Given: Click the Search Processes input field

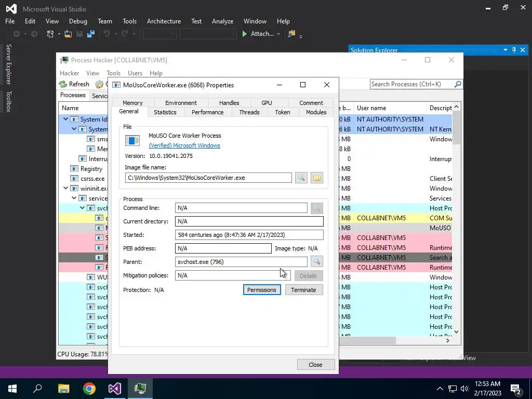Looking at the screenshot, I should 412,84.
